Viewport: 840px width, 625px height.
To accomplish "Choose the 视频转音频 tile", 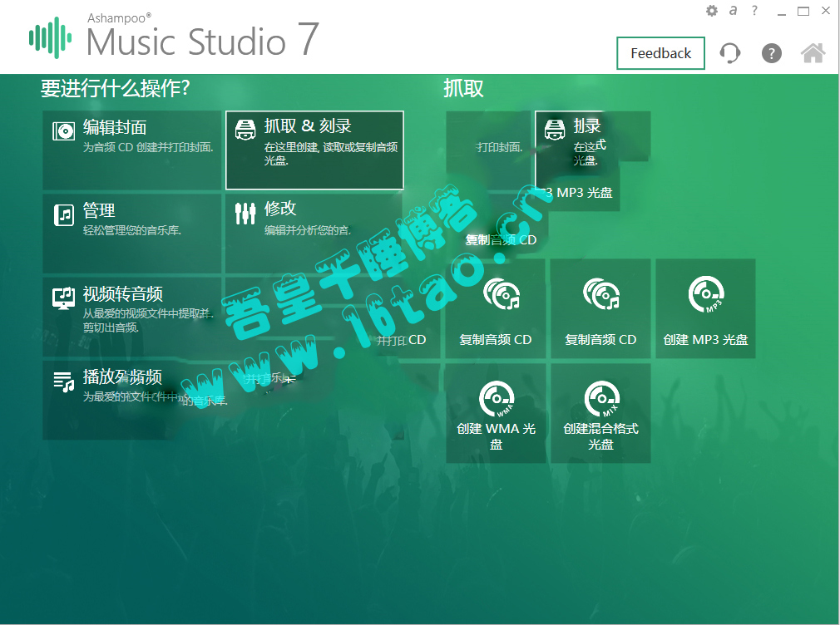I will coord(132,316).
